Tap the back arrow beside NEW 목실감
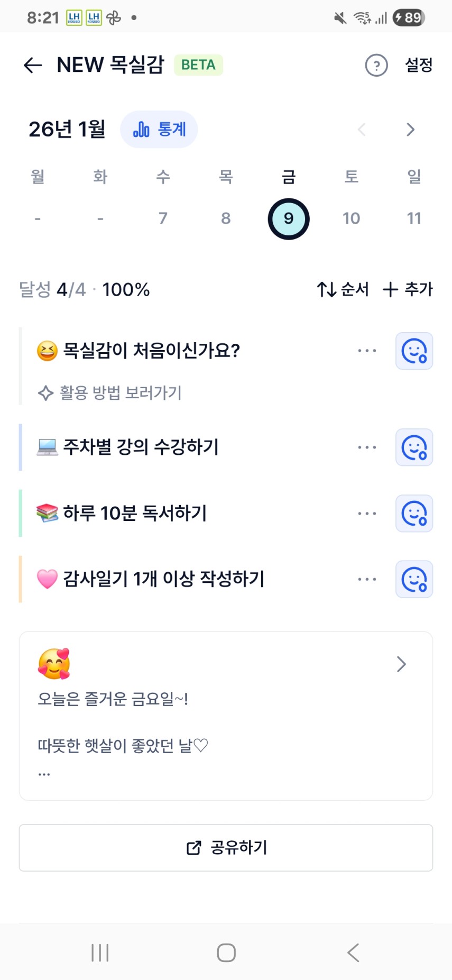 (33, 65)
